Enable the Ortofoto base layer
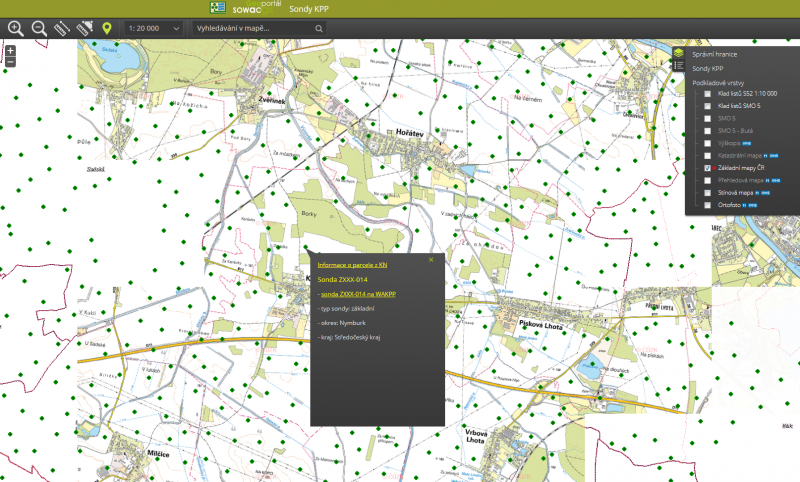This screenshot has height=482, width=800. coord(708,205)
